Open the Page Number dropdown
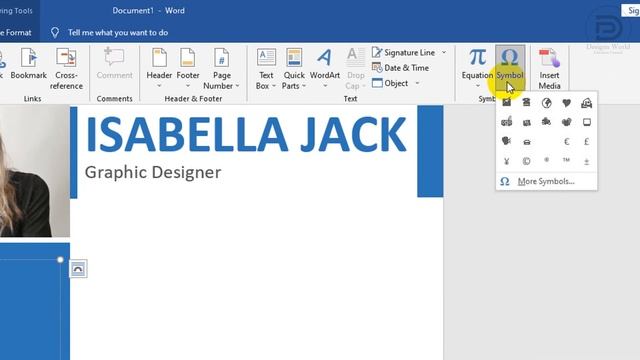The image size is (640, 360). 222,69
